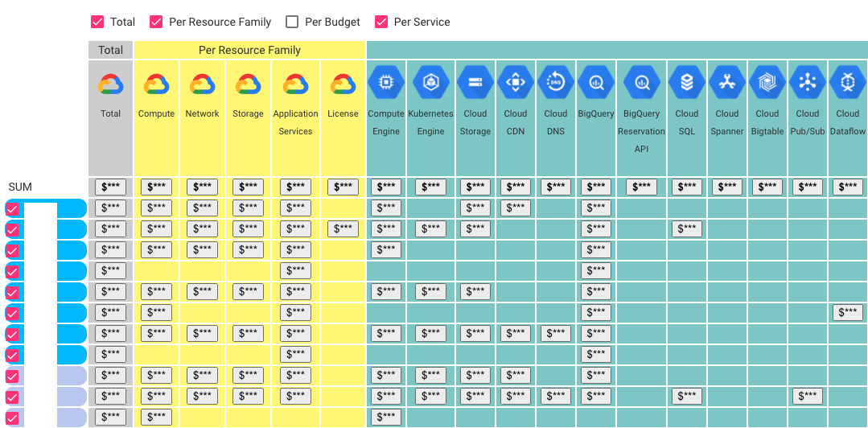Click the Total column group header
The image size is (868, 428).
point(111,50)
